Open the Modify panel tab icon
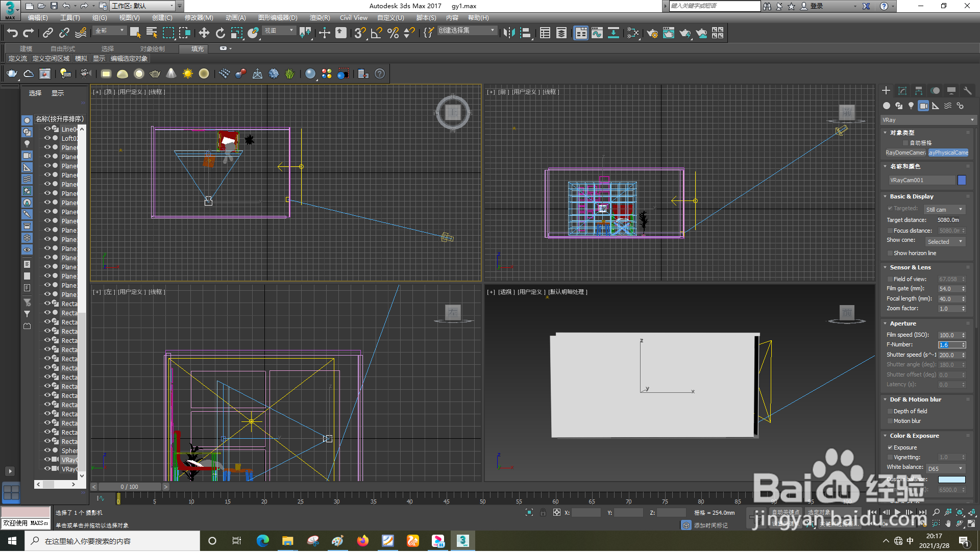The image size is (980, 552). (902, 91)
